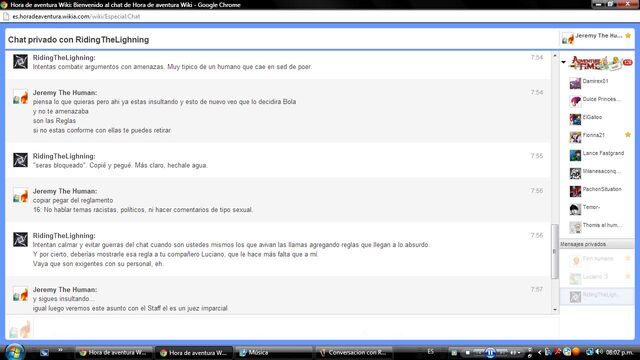
Task: Click message text "son las Reglas"
Action: [x=54, y=121]
